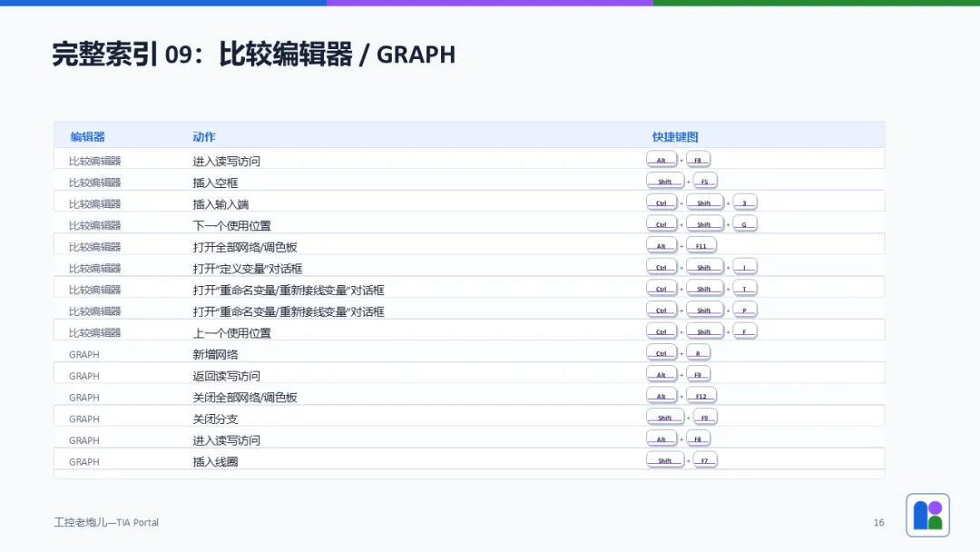Image resolution: width=980 pixels, height=552 pixels.
Task: Click the 打开"定义变量"对话框 action cell
Action: pos(248,268)
